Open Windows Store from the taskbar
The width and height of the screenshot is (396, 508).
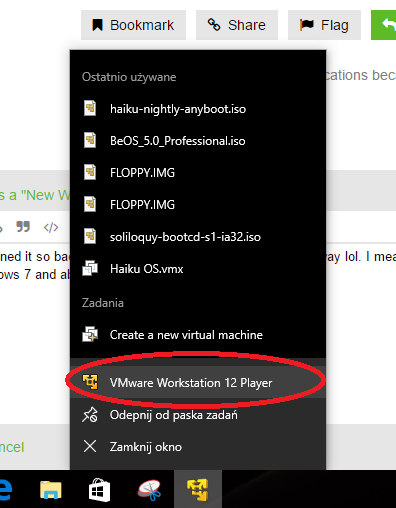point(99,490)
